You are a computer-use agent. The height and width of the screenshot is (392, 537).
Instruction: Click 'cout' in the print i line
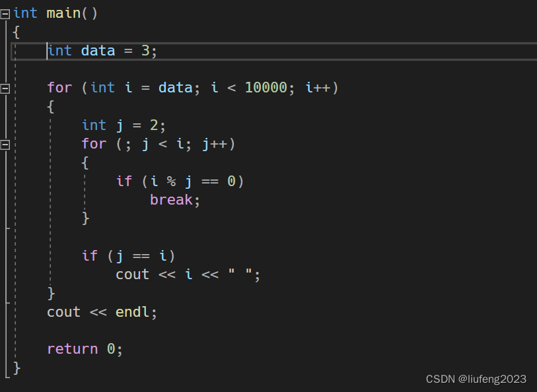click(132, 275)
